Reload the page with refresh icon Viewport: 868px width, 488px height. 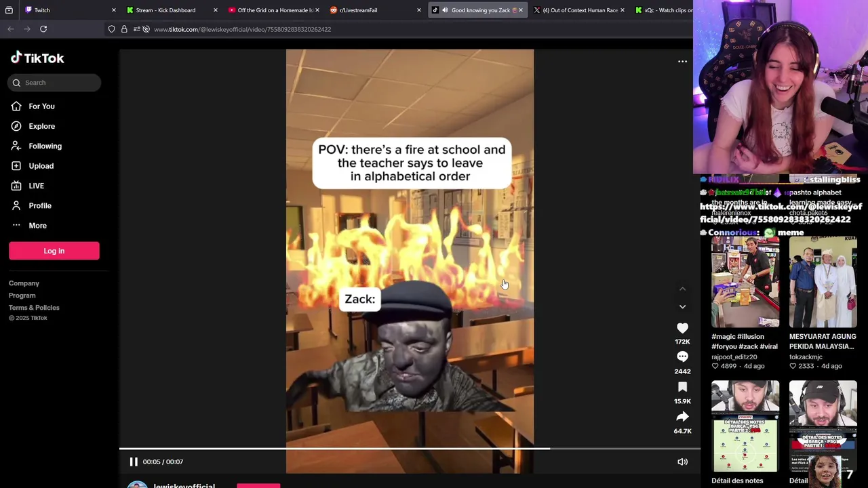[x=43, y=29]
